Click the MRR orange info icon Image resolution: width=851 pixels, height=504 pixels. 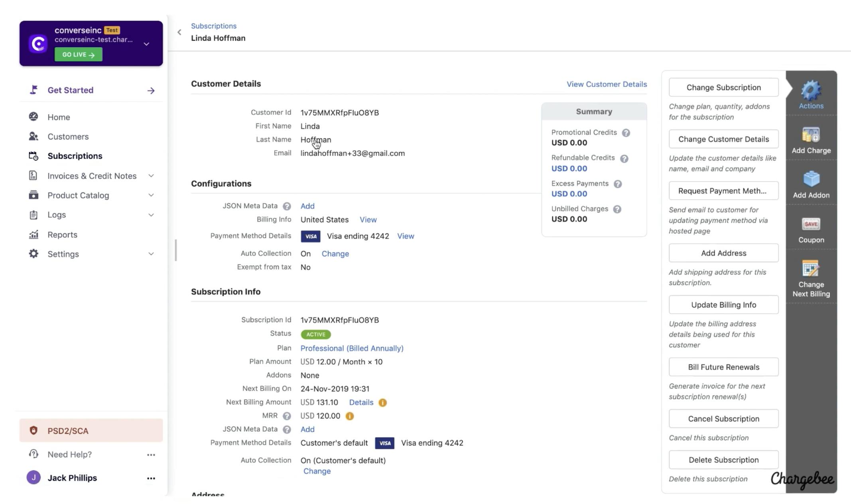(349, 416)
